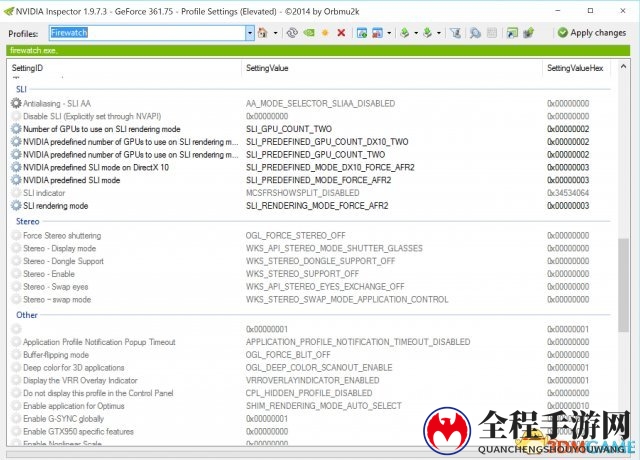Select the Number of GPUs to use setting
The height and width of the screenshot is (460, 640).
[x=102, y=129]
